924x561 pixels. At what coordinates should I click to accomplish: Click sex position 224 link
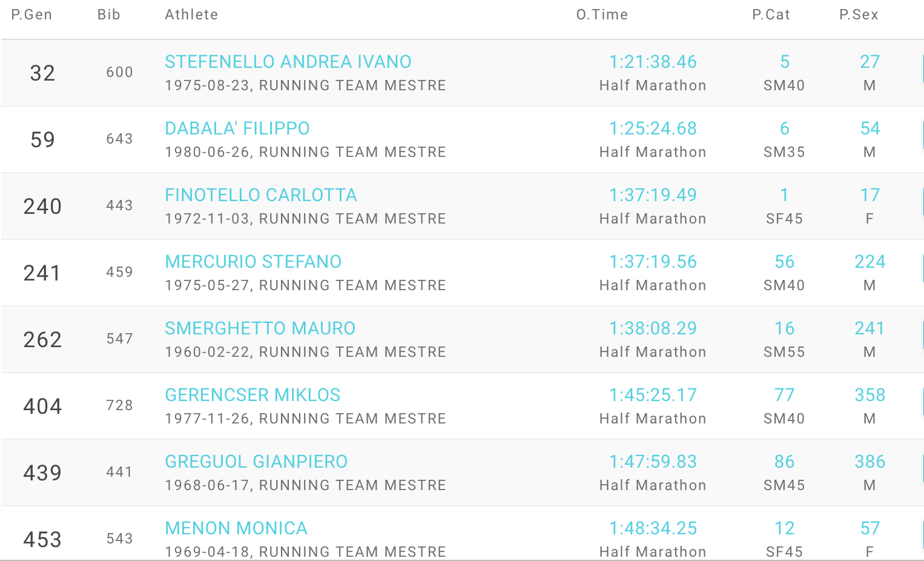tap(870, 262)
